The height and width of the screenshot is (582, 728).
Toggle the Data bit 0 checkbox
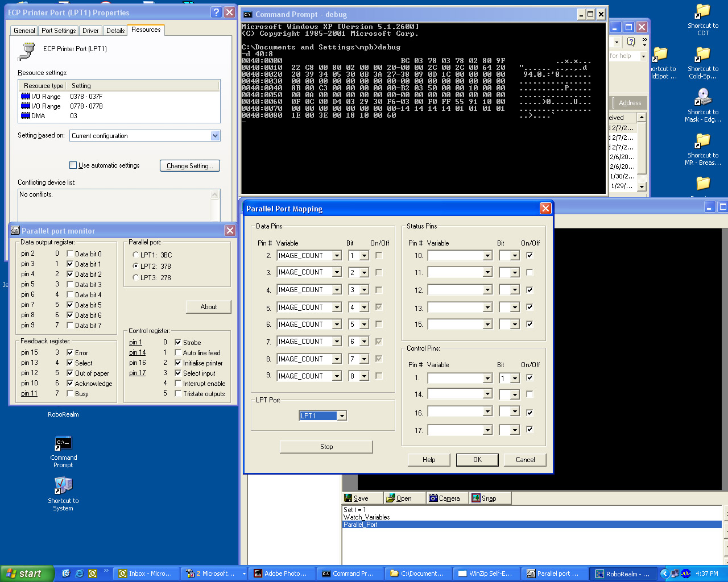[70, 254]
